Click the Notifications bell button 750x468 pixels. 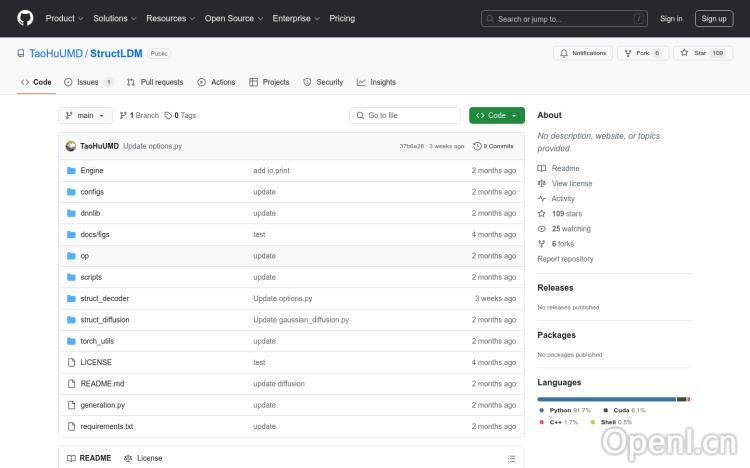point(582,53)
